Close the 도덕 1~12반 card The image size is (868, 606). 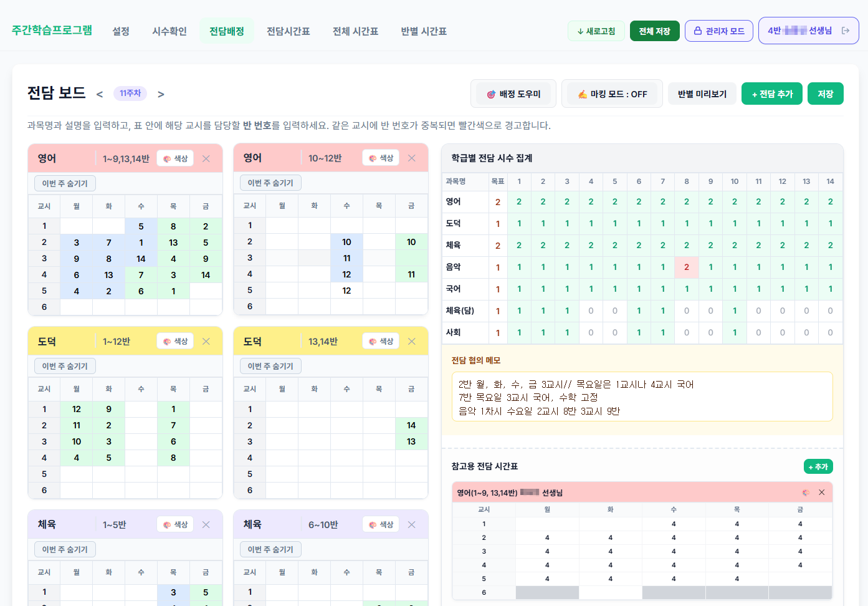click(x=206, y=341)
